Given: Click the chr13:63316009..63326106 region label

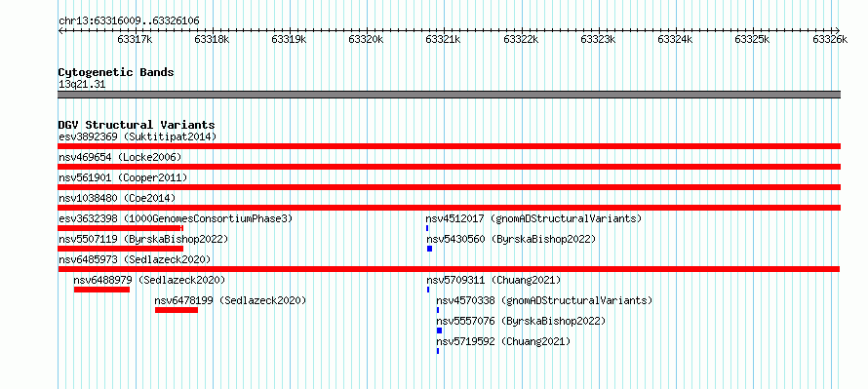Looking at the screenshot, I should click(x=129, y=21).
